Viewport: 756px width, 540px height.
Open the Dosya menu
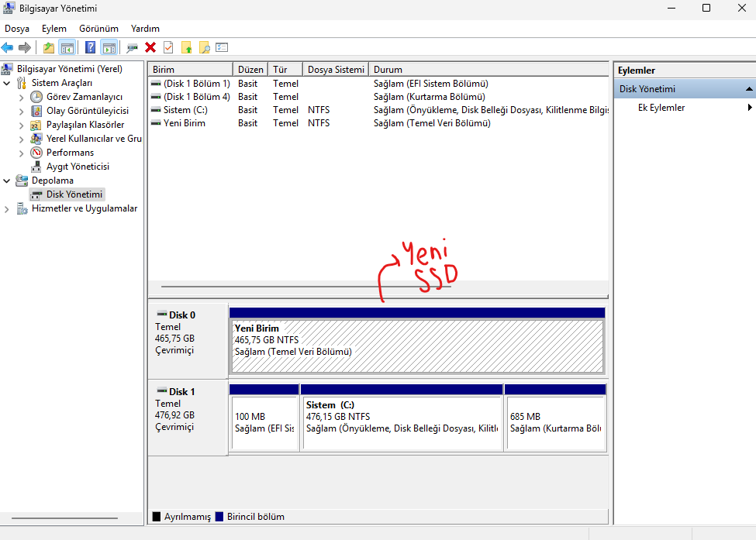pyautogui.click(x=17, y=29)
